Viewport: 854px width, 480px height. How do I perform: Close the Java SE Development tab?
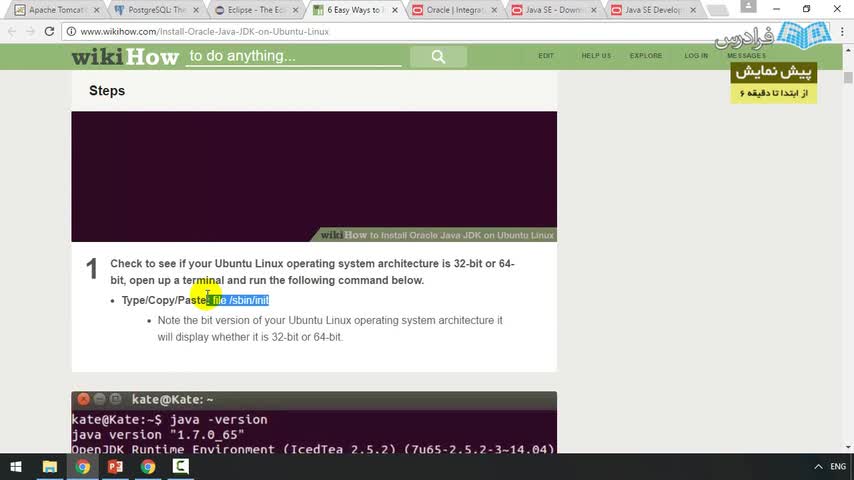[x=693, y=10]
